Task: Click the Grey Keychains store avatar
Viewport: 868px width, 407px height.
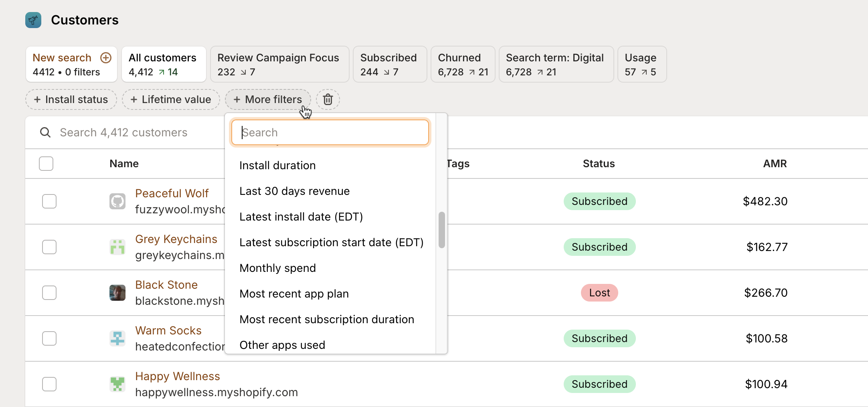Action: pos(117,247)
